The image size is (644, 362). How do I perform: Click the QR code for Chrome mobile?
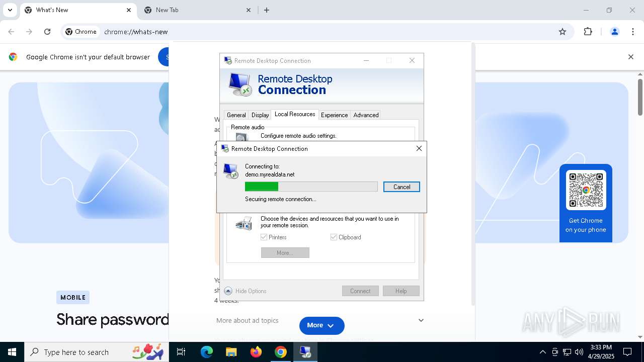(x=586, y=190)
